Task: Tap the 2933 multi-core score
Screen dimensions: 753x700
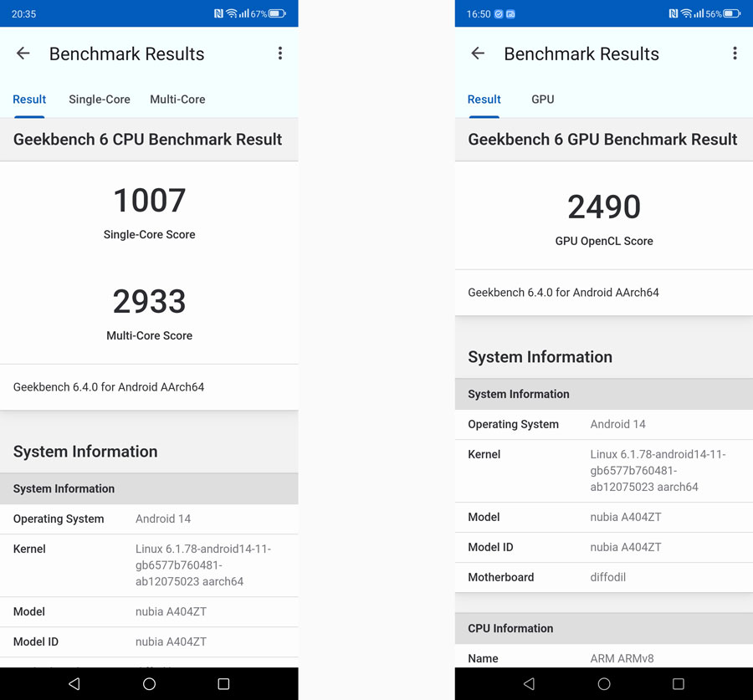Action: [150, 301]
